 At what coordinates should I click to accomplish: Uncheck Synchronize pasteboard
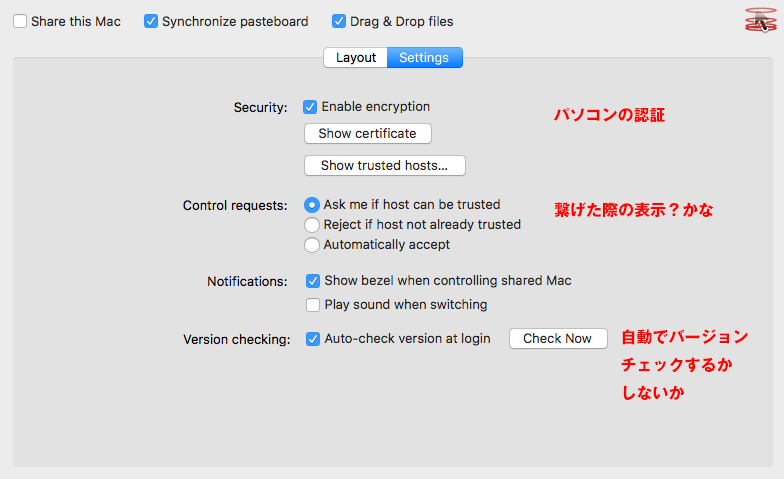[150, 22]
